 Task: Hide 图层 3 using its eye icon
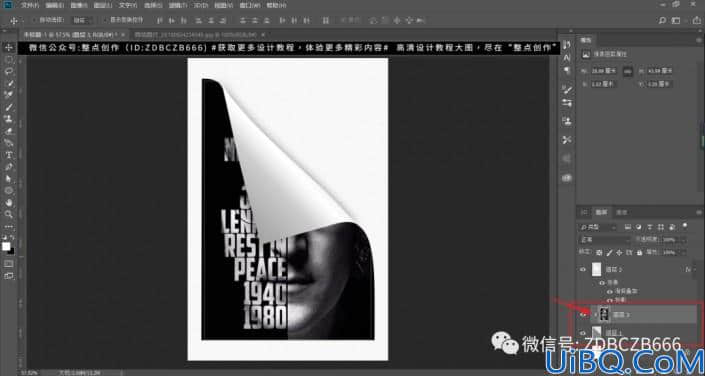point(583,269)
